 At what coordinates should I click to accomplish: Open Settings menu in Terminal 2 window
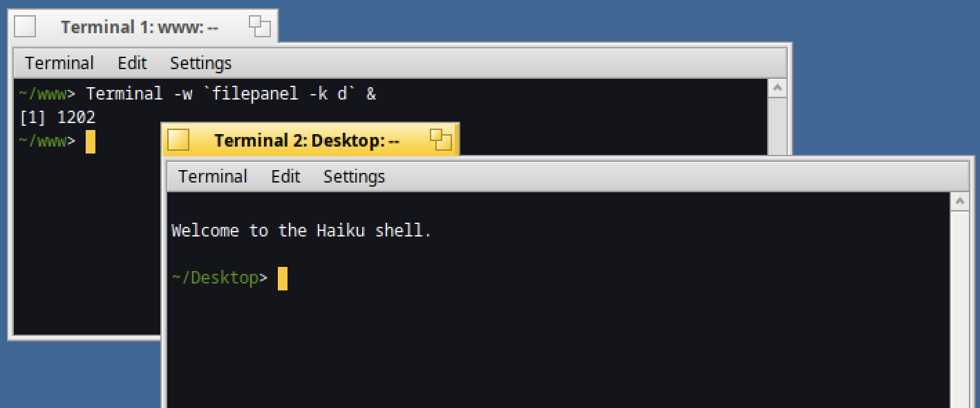[x=354, y=176]
